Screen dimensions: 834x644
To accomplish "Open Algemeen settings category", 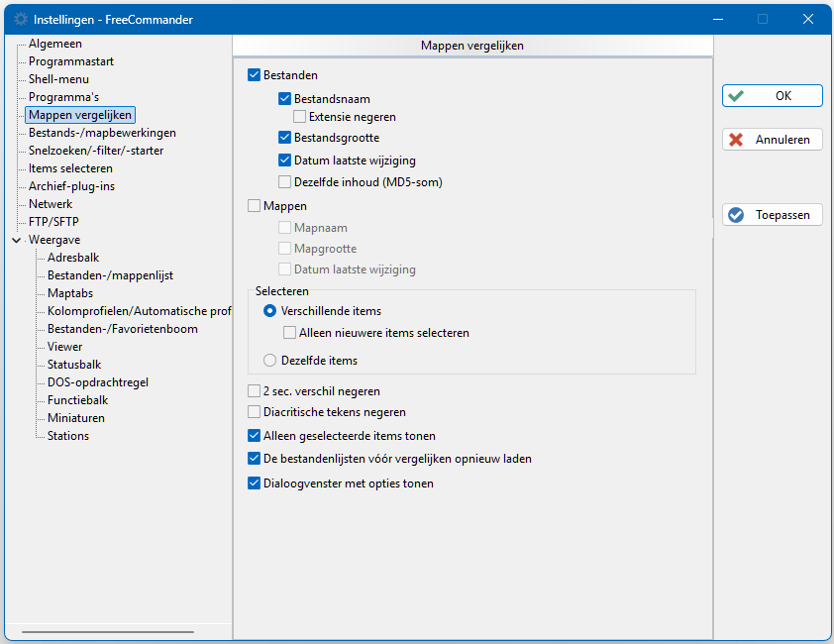I will point(55,44).
